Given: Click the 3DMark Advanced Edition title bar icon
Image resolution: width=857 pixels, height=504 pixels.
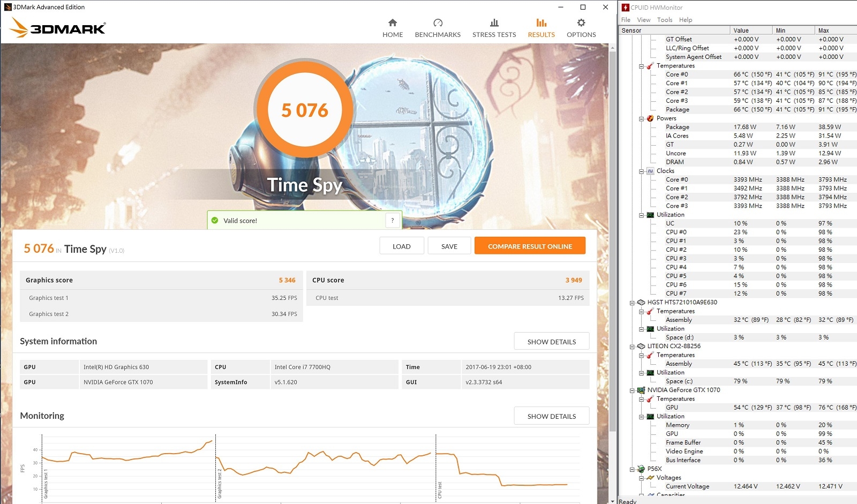Looking at the screenshot, I should coord(8,7).
